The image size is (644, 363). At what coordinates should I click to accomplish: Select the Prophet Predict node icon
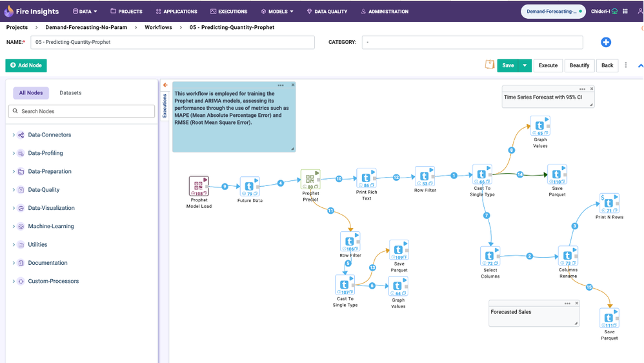pyautogui.click(x=310, y=180)
